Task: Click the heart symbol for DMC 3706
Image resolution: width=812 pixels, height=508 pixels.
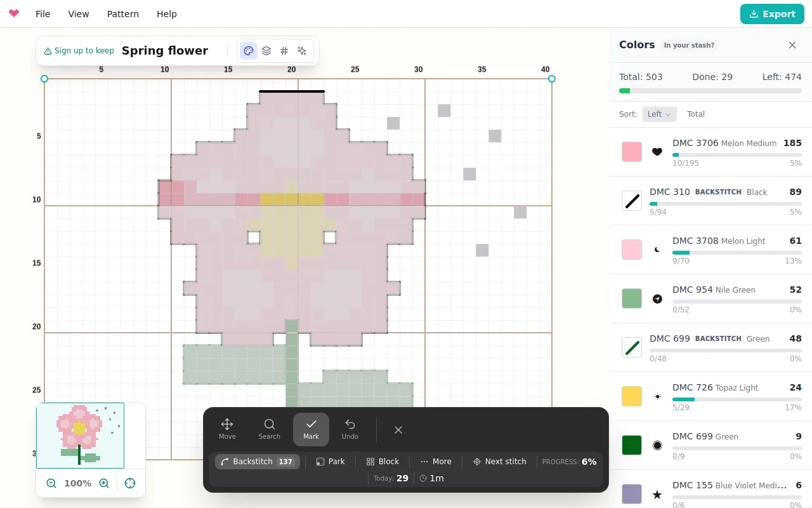Action: click(x=657, y=152)
